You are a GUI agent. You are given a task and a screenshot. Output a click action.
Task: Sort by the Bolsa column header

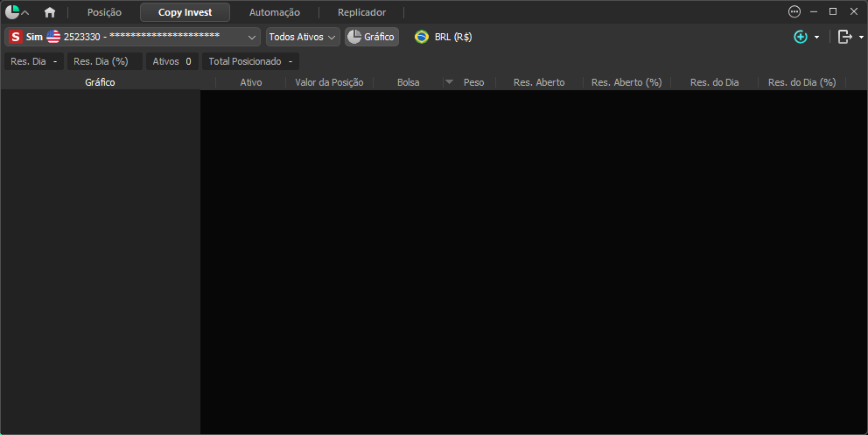point(408,82)
